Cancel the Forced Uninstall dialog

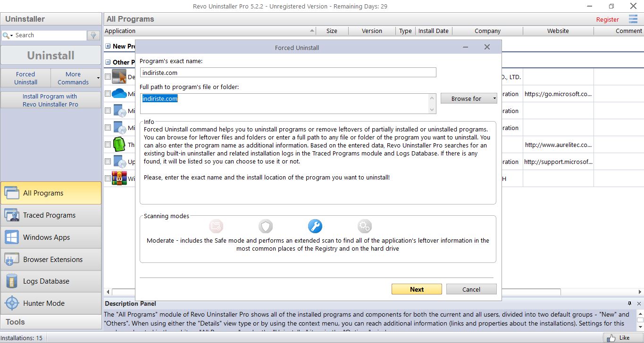pyautogui.click(x=471, y=289)
